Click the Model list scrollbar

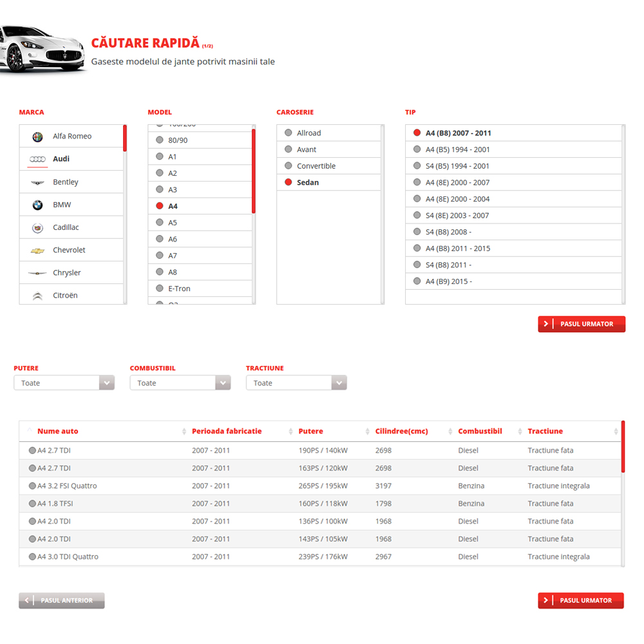(253, 171)
